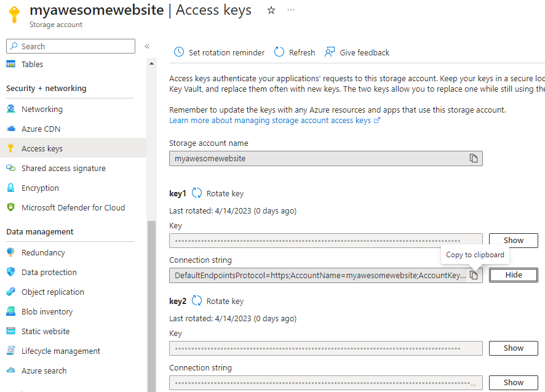Click the Data protection shield icon
Image resolution: width=545 pixels, height=392 pixels.
point(11,272)
